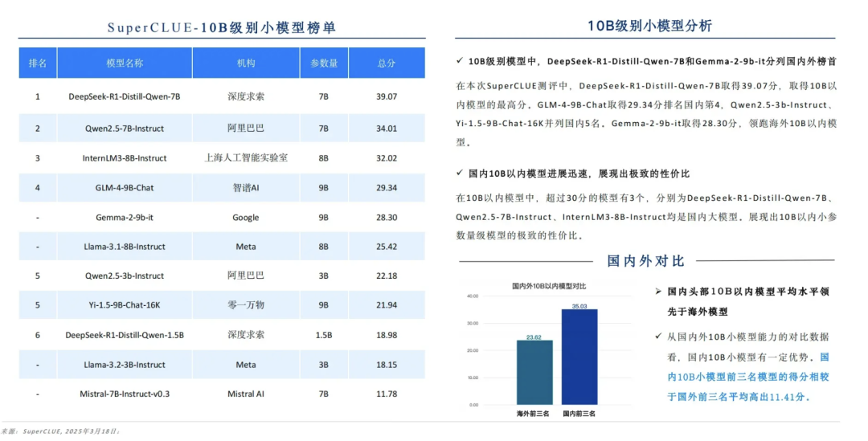Click rank 6 in the ranking column

(x=38, y=335)
